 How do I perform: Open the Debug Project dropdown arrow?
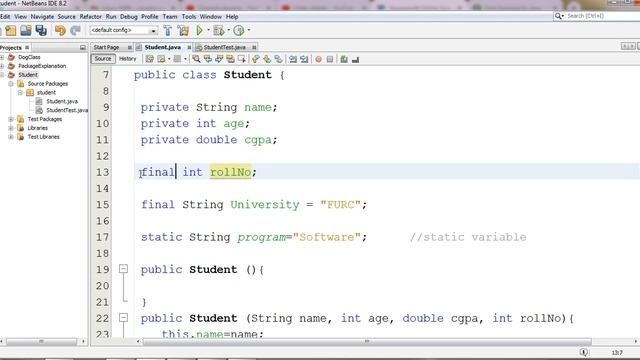point(228,30)
